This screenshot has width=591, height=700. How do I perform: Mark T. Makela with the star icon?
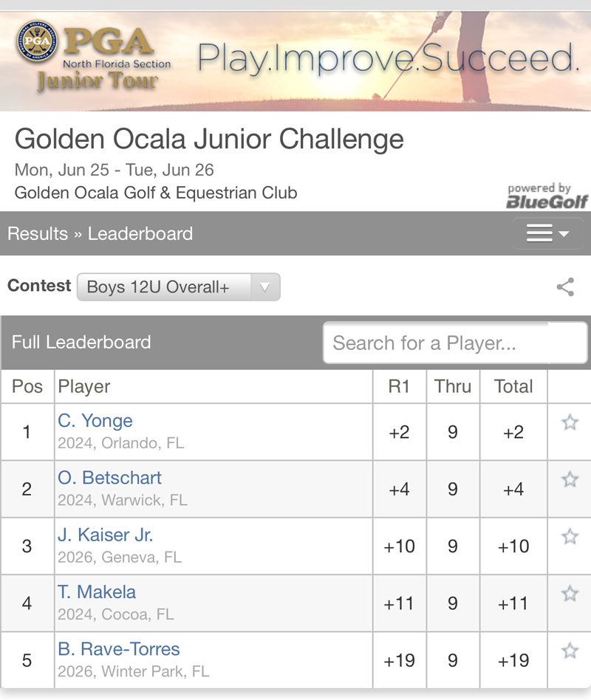tap(570, 594)
